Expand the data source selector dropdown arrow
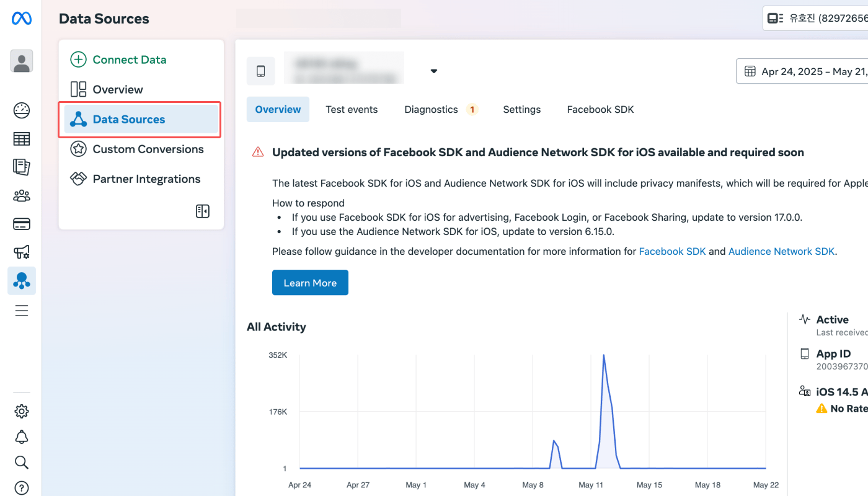Viewport: 868px width, 496px height. 434,71
